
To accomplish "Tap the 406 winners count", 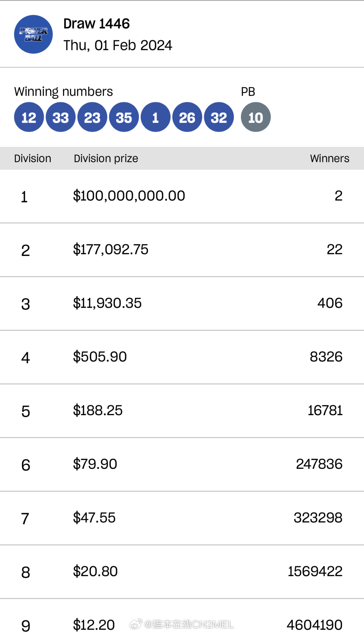I will click(330, 303).
